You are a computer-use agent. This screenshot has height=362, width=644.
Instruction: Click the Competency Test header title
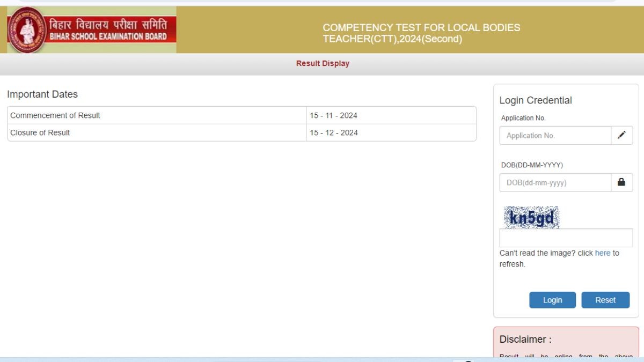(421, 33)
